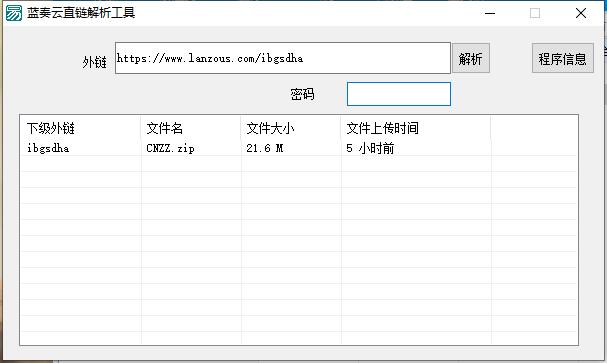
Task: Click the 下级外链 column header
Action: click(x=80, y=128)
